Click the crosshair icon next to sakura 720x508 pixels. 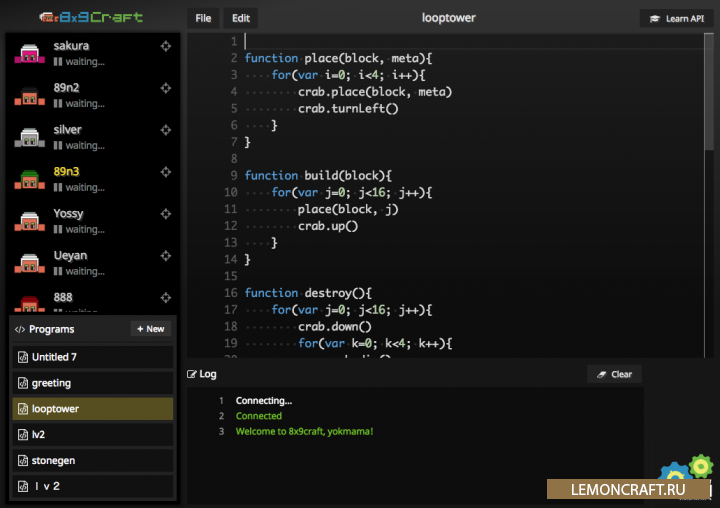tap(166, 46)
